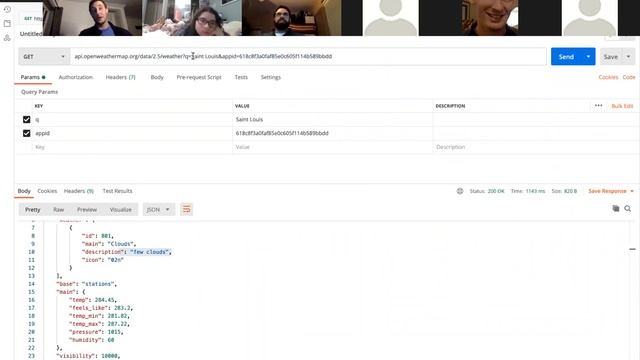The width and height of the screenshot is (640, 360).
Task: Click the "temp": 284.45 line
Action: (92, 300)
